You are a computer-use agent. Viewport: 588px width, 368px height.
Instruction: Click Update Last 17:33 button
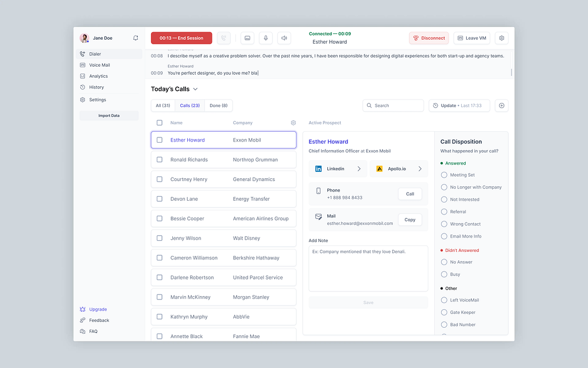click(x=459, y=106)
